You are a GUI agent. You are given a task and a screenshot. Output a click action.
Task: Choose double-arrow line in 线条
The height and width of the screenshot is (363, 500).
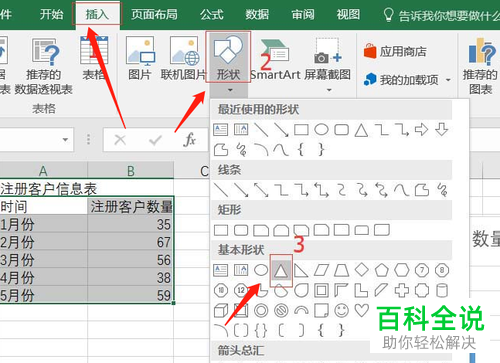click(261, 190)
